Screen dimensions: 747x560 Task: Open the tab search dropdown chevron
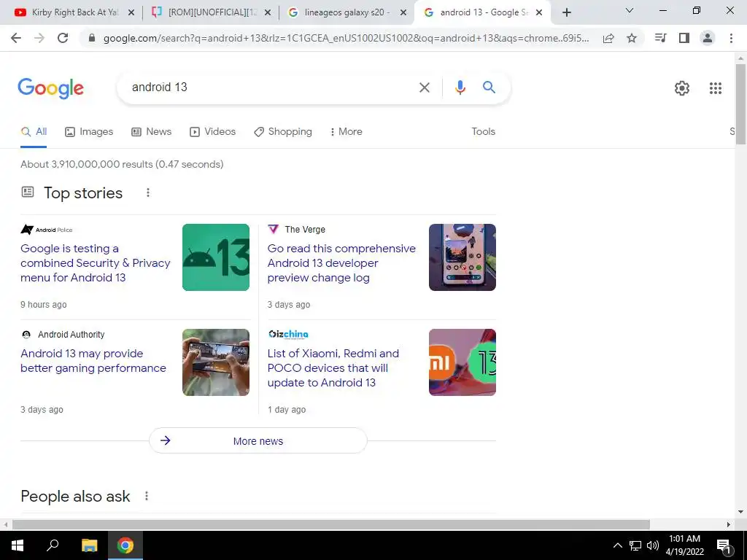(630, 10)
